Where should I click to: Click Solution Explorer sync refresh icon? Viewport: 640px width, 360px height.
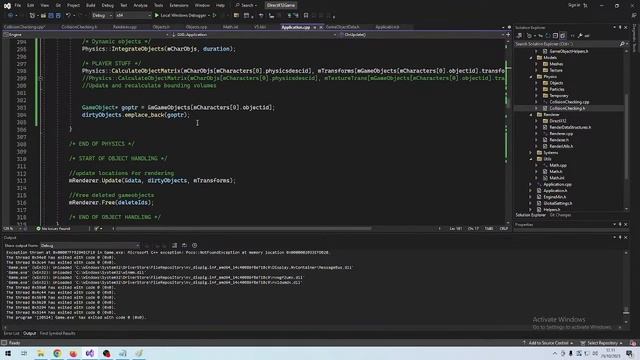(x=548, y=36)
